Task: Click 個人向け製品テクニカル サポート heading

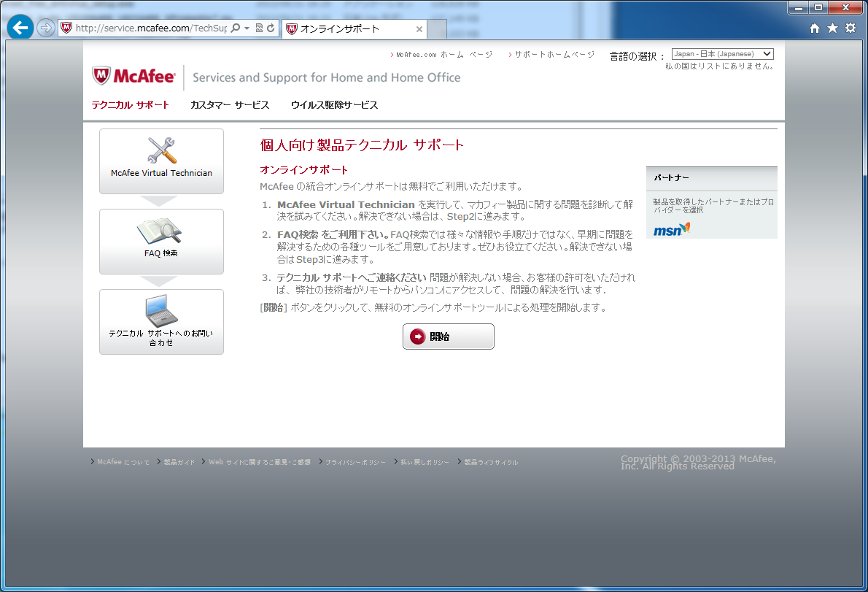Action: click(x=362, y=145)
